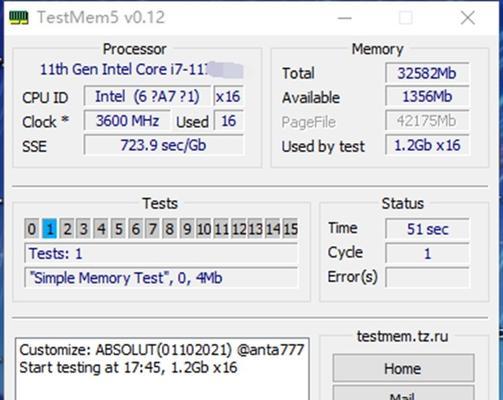Click the Available memory 1356Mb field
The width and height of the screenshot is (503, 400).
pos(427,97)
